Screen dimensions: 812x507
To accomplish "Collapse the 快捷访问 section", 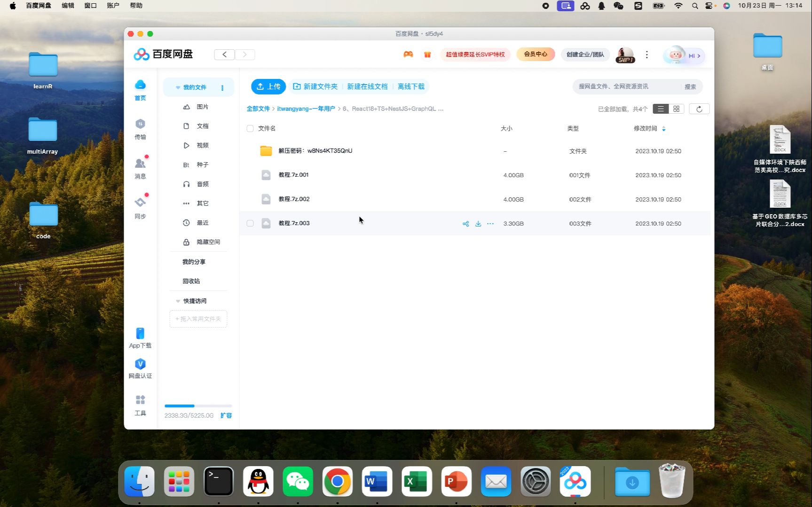I will pos(178,301).
